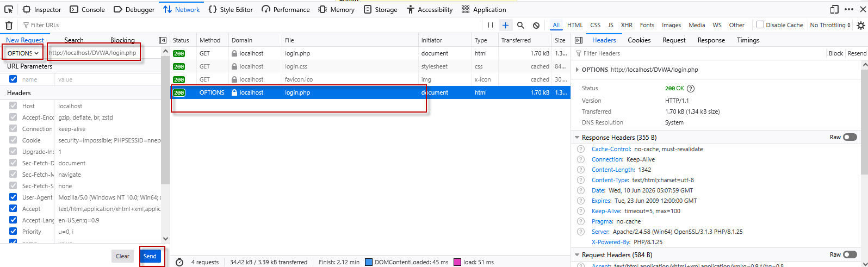Toggle the Cookie header checkbox

click(x=13, y=140)
